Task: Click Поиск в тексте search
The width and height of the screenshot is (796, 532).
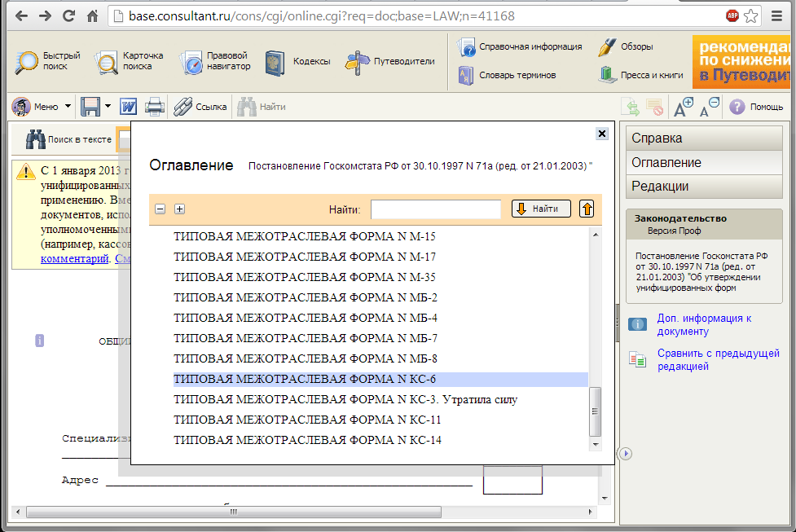Action: tap(68, 139)
